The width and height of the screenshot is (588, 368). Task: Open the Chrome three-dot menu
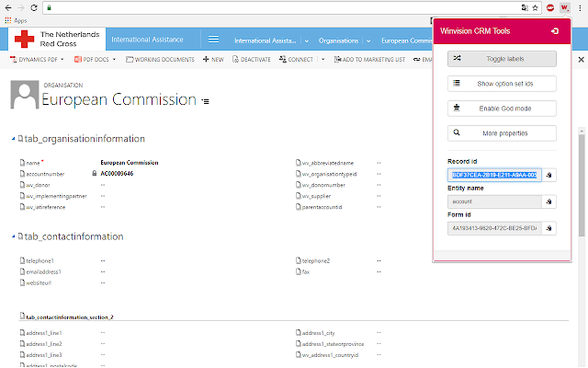tap(580, 8)
